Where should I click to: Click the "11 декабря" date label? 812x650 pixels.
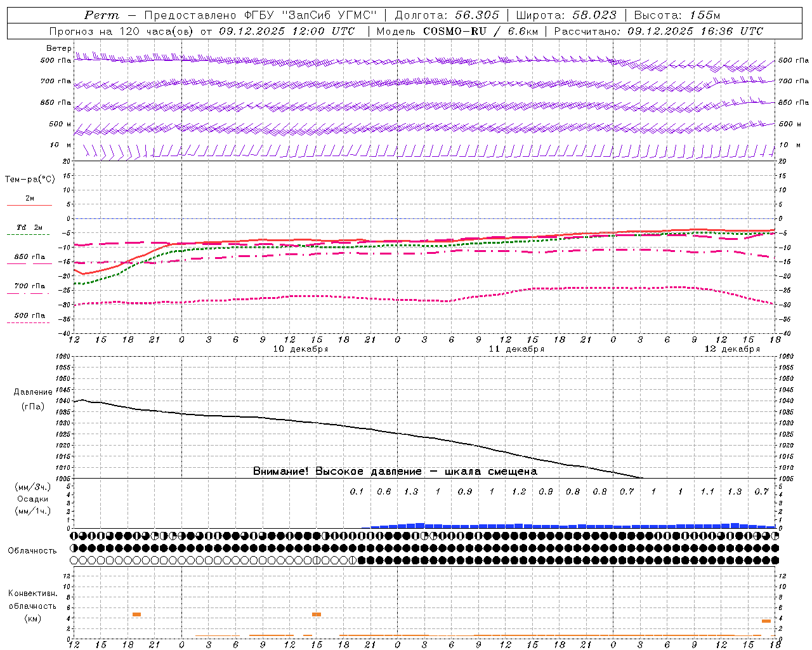tap(516, 349)
